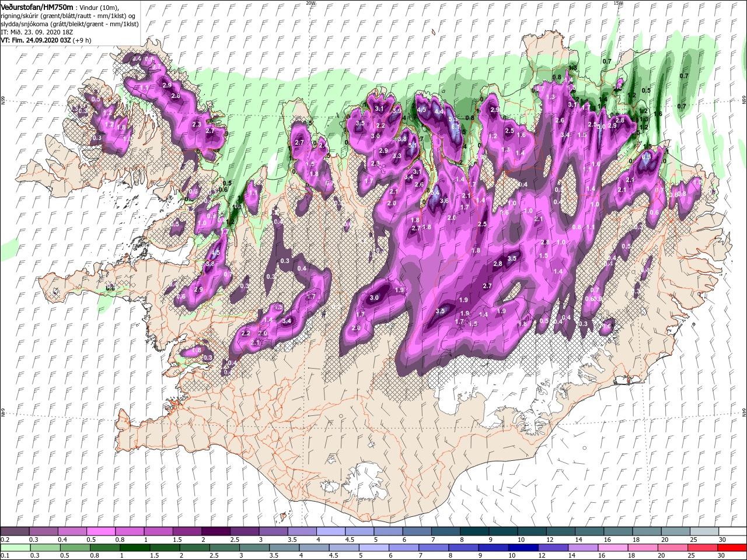Click the 30 label on the snow scale
Screen dimensions: 747x560
(722, 540)
